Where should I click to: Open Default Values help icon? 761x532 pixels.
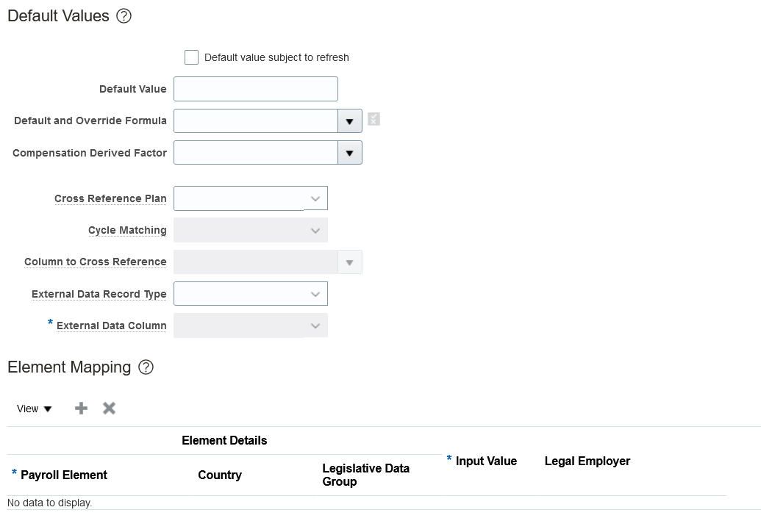[x=124, y=16]
